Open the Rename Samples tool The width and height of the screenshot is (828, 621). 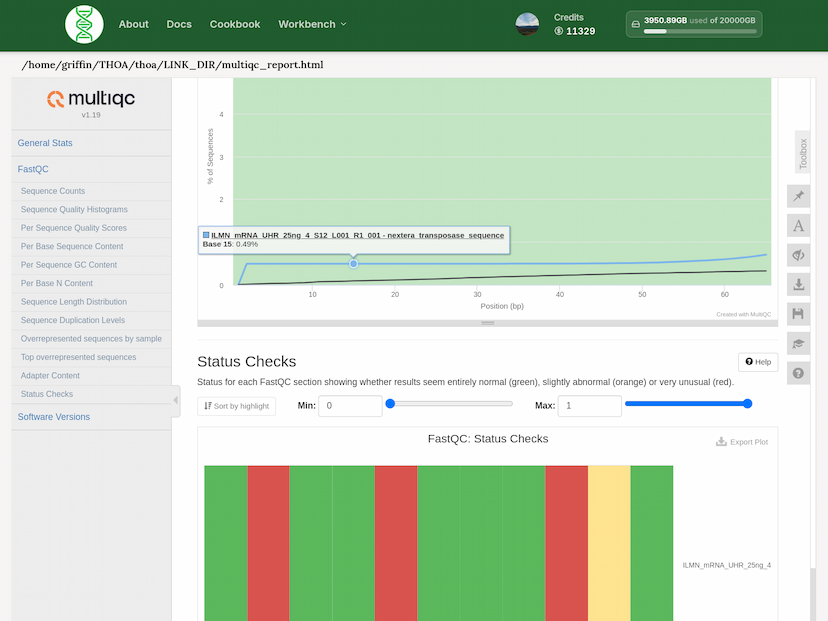tap(798, 225)
